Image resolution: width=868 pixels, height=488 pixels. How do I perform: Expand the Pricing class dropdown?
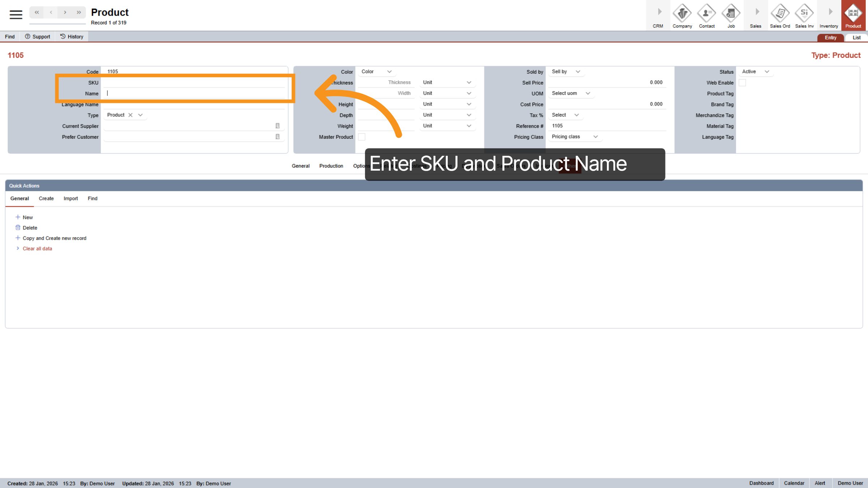tap(574, 137)
